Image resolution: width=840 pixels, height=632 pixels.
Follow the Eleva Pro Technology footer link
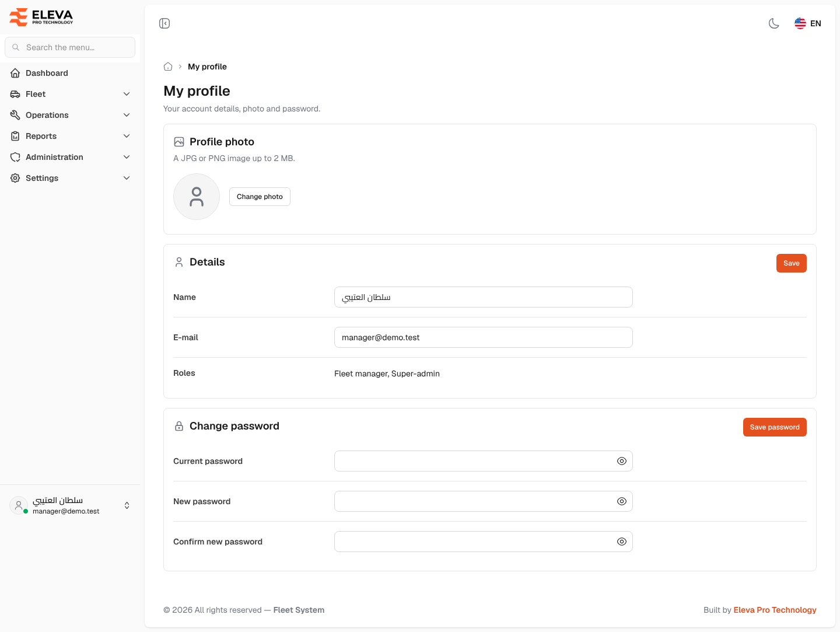(x=775, y=610)
